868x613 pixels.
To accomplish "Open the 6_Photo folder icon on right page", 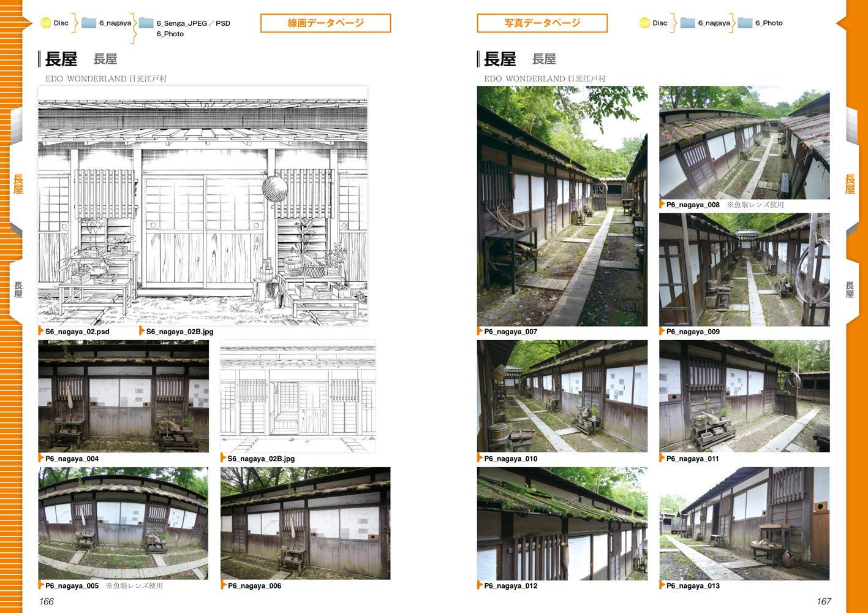I will (745, 23).
